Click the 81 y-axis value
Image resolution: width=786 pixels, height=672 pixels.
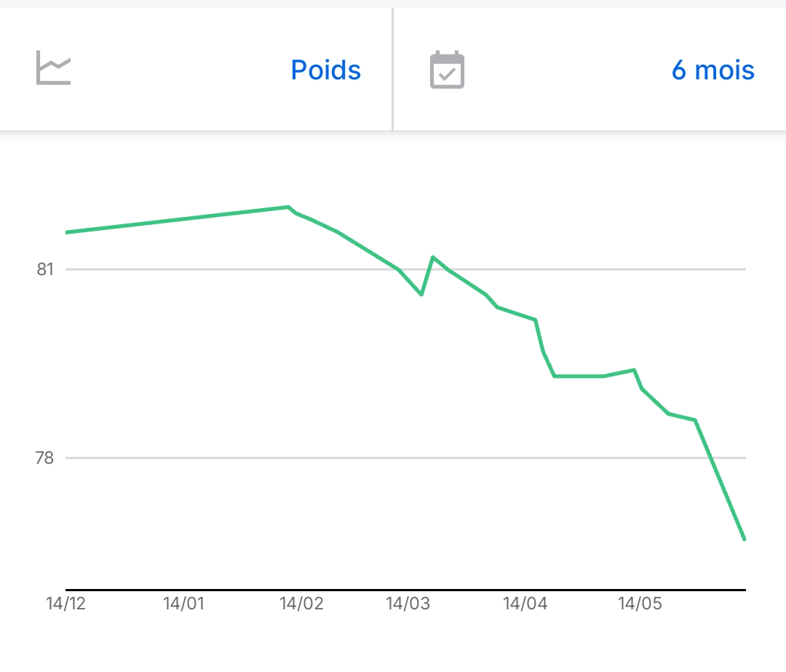point(46,269)
